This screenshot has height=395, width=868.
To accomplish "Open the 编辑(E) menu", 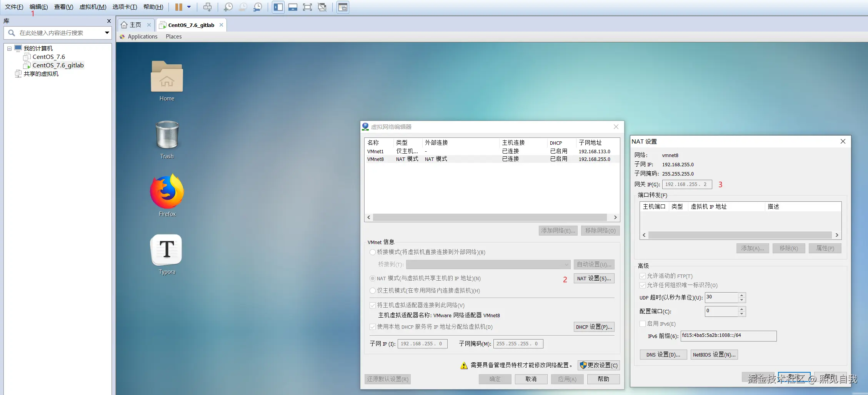I will (x=38, y=7).
